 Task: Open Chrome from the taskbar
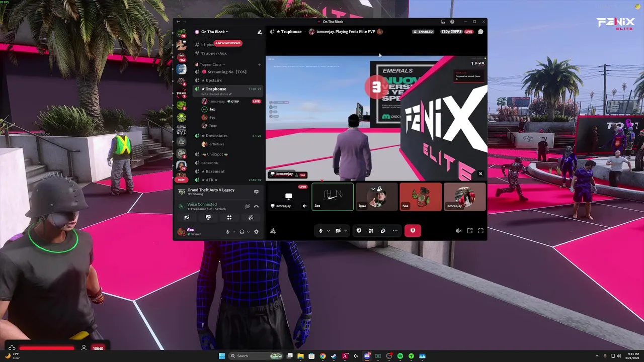(x=323, y=356)
